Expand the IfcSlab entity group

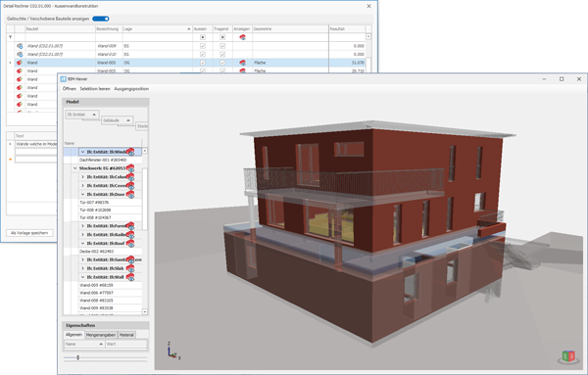point(83,268)
